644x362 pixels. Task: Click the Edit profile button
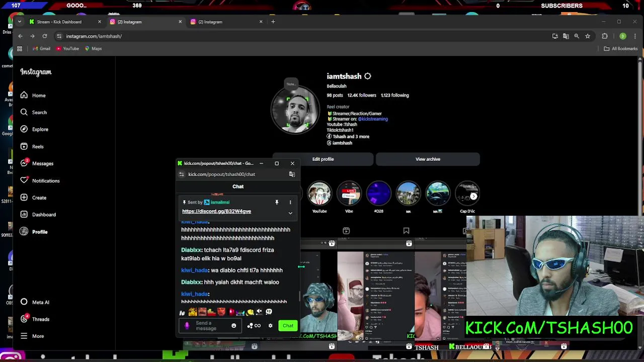(323, 159)
